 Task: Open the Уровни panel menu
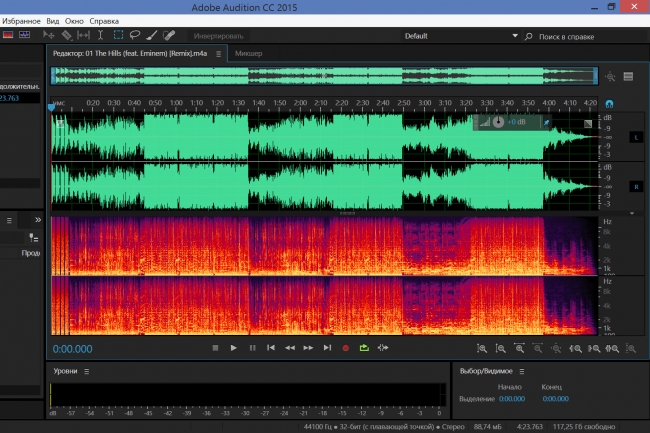[x=87, y=372]
